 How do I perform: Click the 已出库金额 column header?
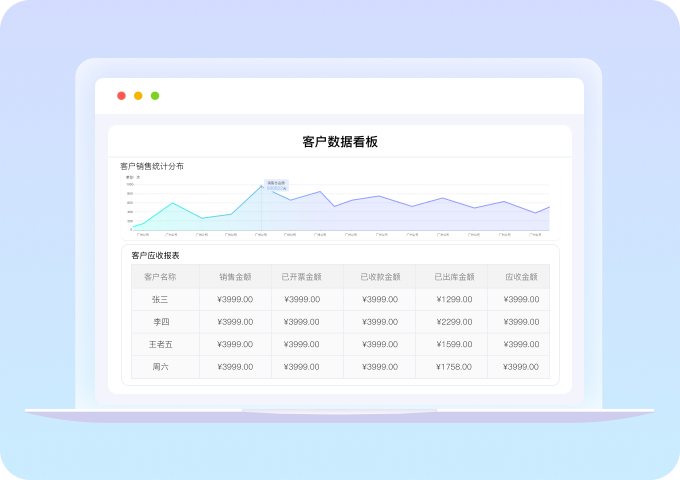pyautogui.click(x=454, y=277)
